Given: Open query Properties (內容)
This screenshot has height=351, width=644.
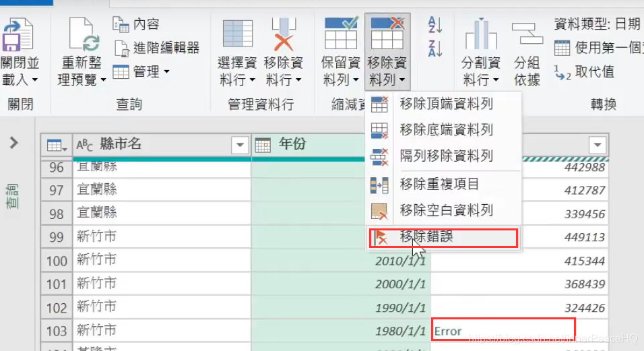Looking at the screenshot, I should [135, 24].
